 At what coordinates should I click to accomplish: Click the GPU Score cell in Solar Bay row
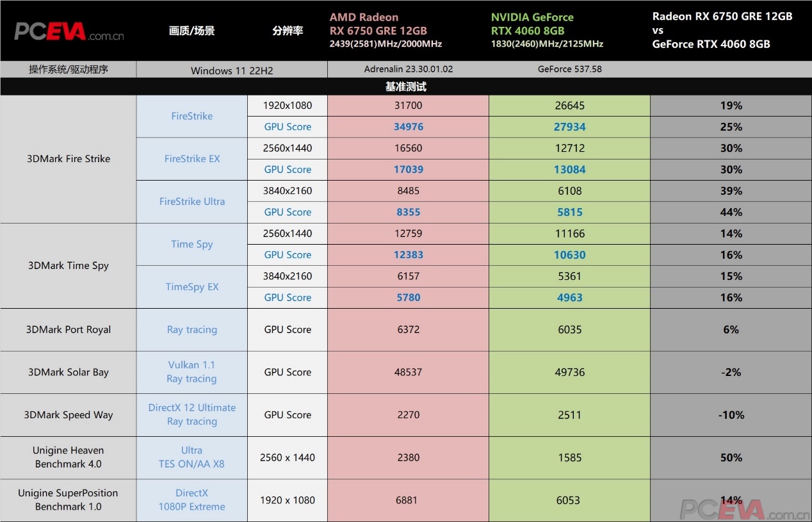tap(288, 372)
